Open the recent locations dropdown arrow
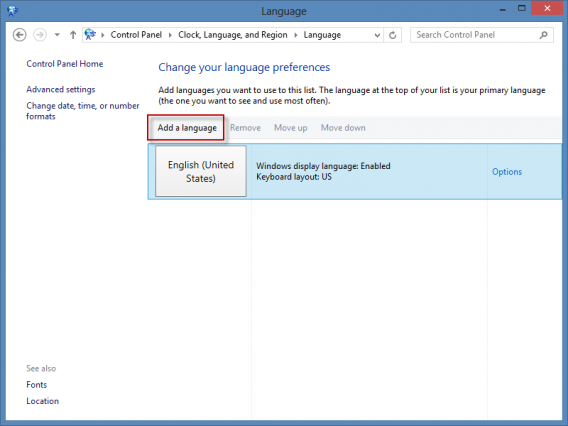568x426 pixels. tap(57, 35)
